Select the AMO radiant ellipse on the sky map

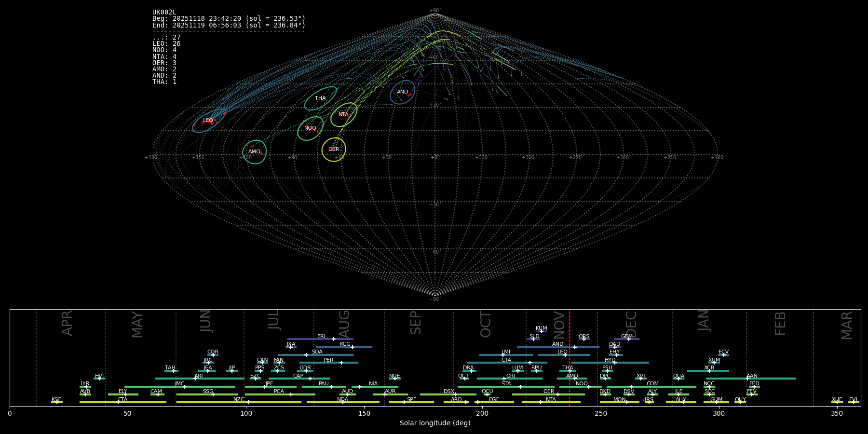coord(254,152)
